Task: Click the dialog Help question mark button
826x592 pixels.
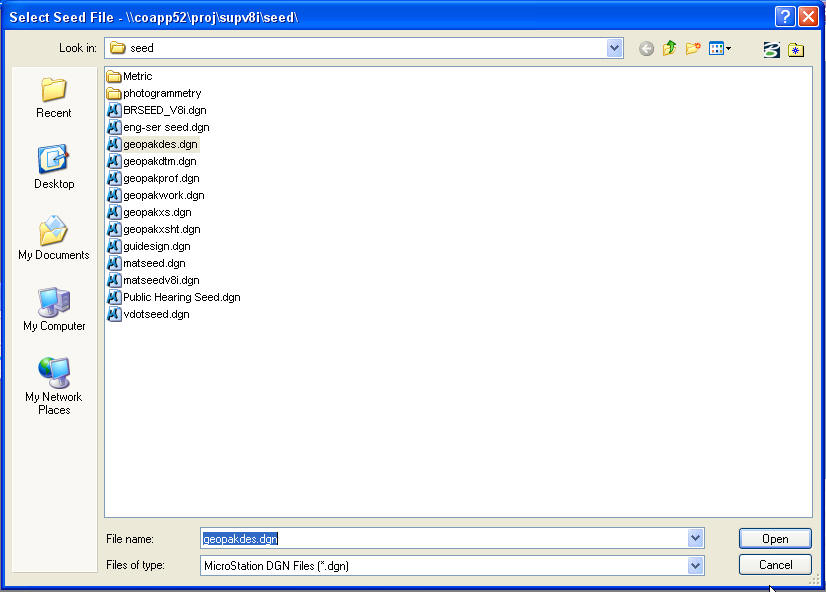Action: pyautogui.click(x=785, y=17)
